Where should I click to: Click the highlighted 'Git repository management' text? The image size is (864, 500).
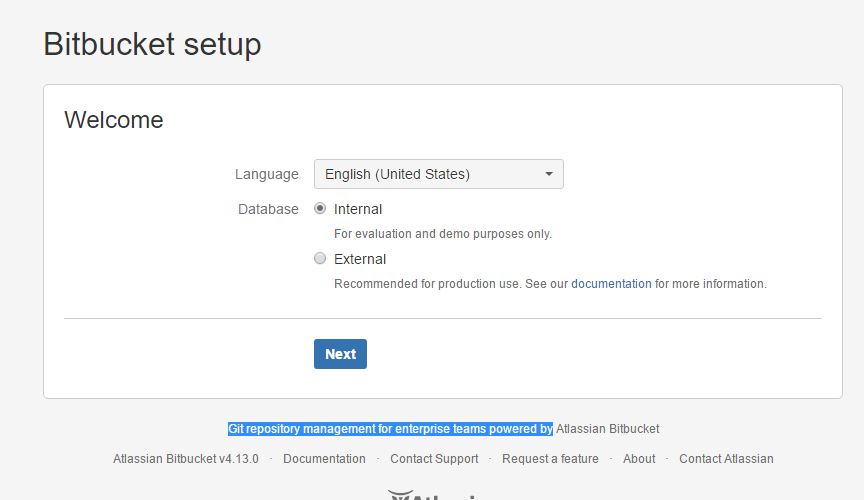click(x=390, y=429)
